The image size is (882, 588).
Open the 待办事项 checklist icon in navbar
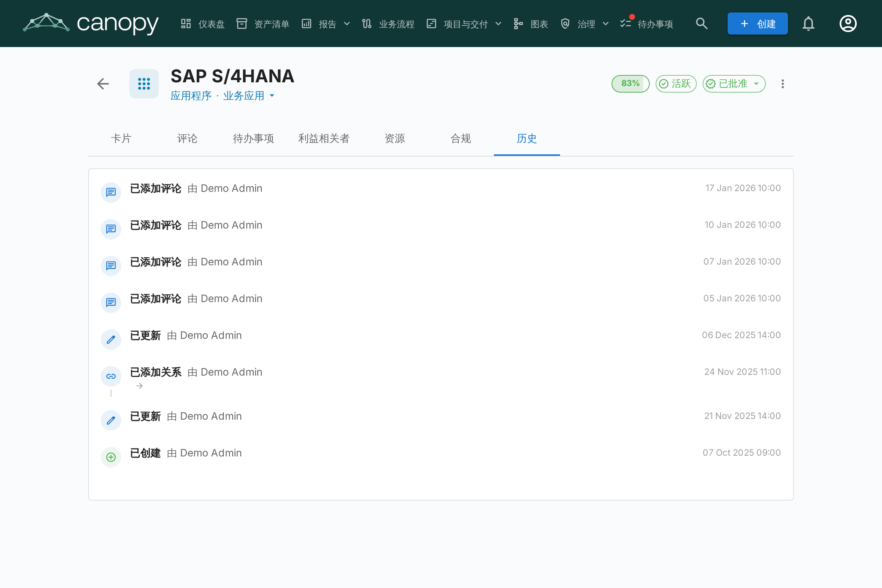[625, 24]
